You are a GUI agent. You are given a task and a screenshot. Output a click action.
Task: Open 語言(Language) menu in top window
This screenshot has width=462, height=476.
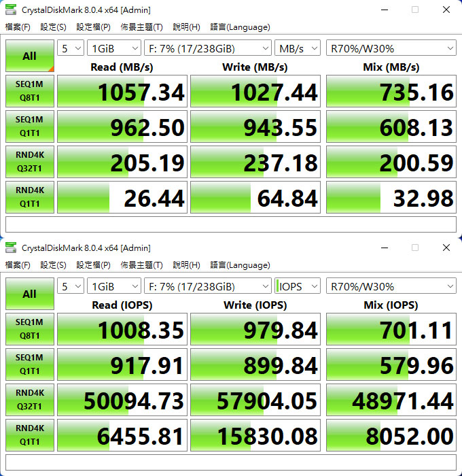click(x=240, y=27)
